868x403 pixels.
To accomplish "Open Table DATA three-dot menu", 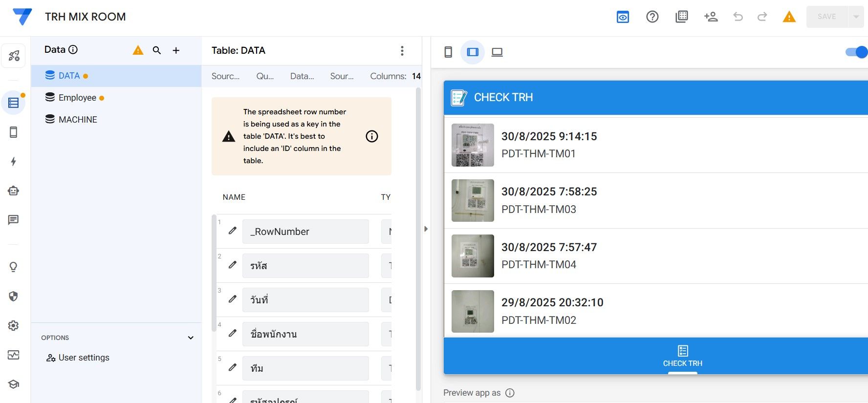I will (402, 51).
